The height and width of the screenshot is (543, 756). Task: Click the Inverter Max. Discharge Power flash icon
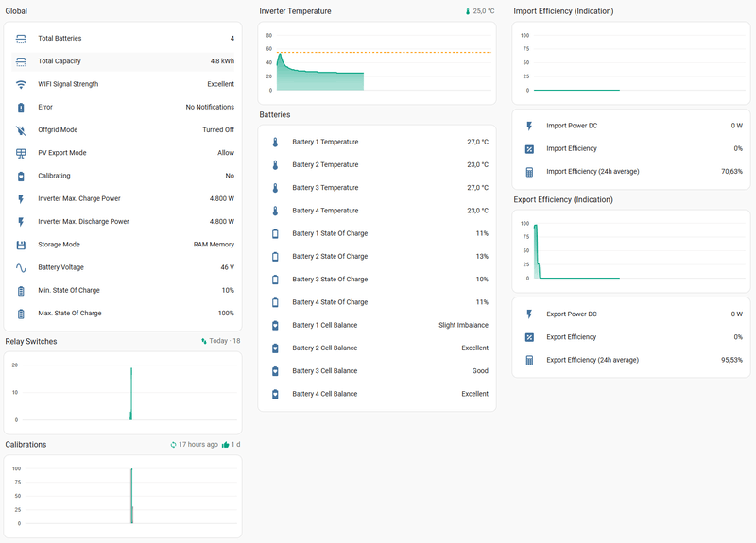tap(21, 222)
